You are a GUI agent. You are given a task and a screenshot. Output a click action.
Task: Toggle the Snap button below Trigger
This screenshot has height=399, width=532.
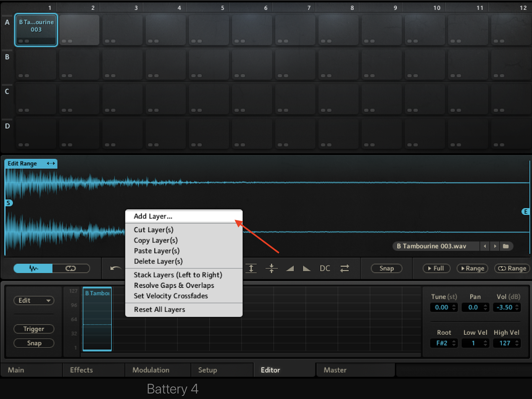point(34,343)
